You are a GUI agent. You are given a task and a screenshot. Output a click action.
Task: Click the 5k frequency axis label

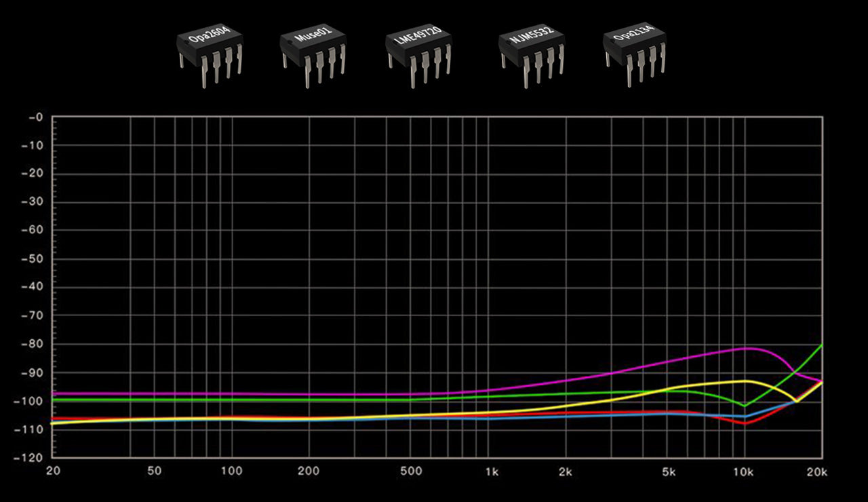pyautogui.click(x=669, y=471)
